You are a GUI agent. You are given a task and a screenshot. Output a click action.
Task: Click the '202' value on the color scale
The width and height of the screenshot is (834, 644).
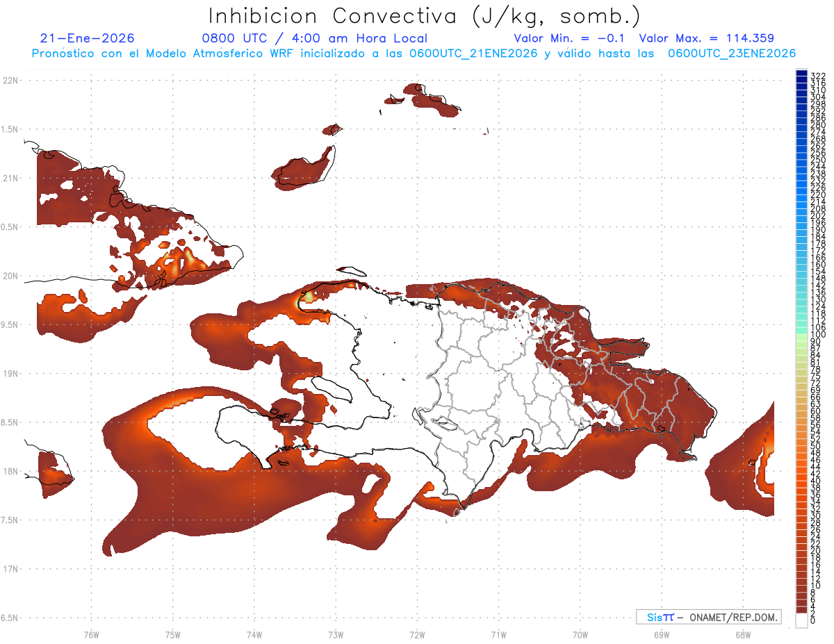tap(818, 215)
